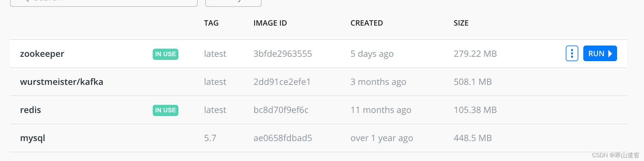Click the IN USE badge on redis
644x161 pixels.
tap(166, 110)
